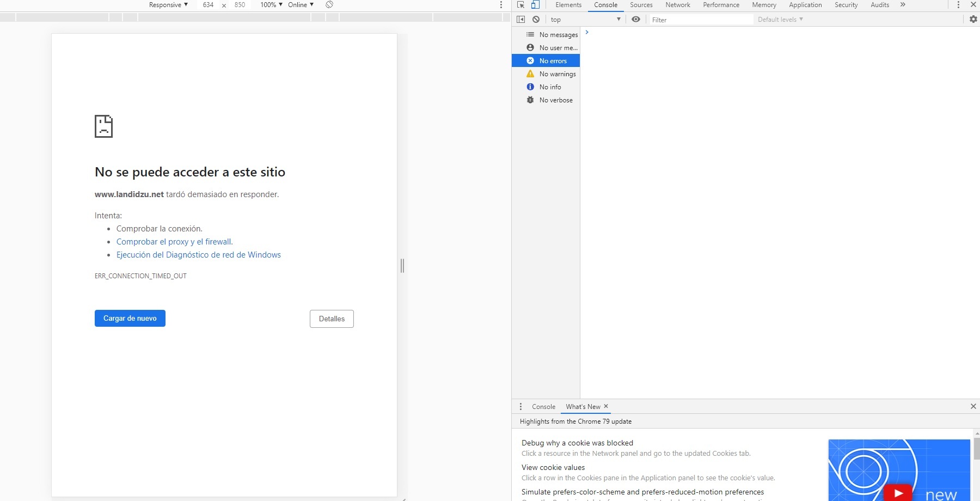This screenshot has height=501, width=980.
Task: Toggle the device toolbar icon
Action: (x=535, y=5)
